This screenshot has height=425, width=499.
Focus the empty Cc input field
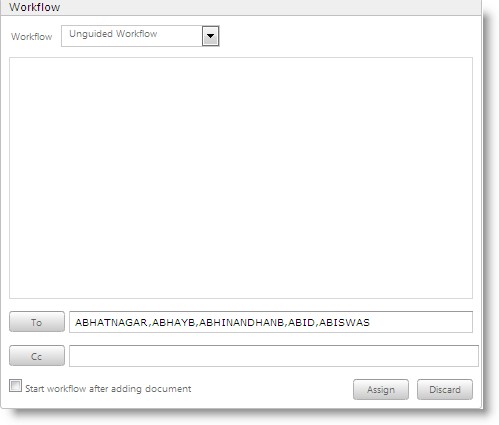click(274, 356)
